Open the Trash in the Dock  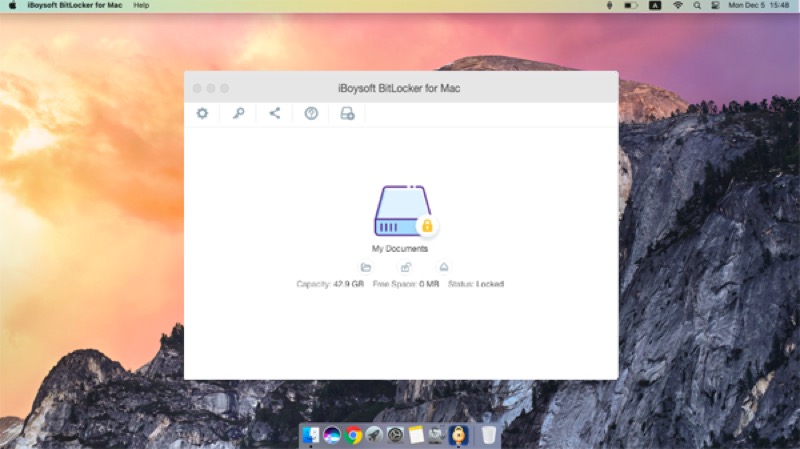pos(488,435)
